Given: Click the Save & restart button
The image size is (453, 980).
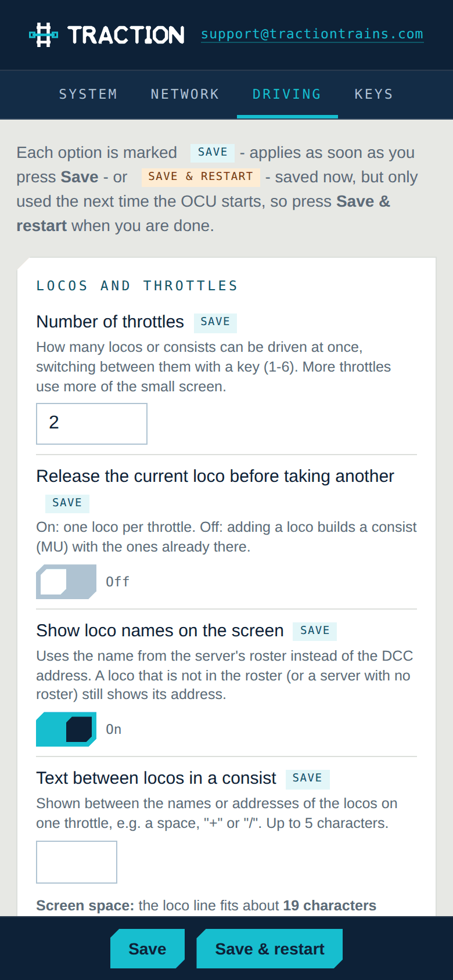Looking at the screenshot, I should pyautogui.click(x=269, y=949).
